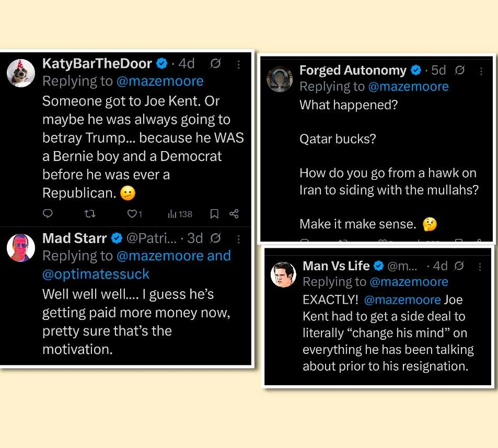Click Grok icon on Mad Starr's tweet
Screen dimensions: 498x448
coord(215,238)
